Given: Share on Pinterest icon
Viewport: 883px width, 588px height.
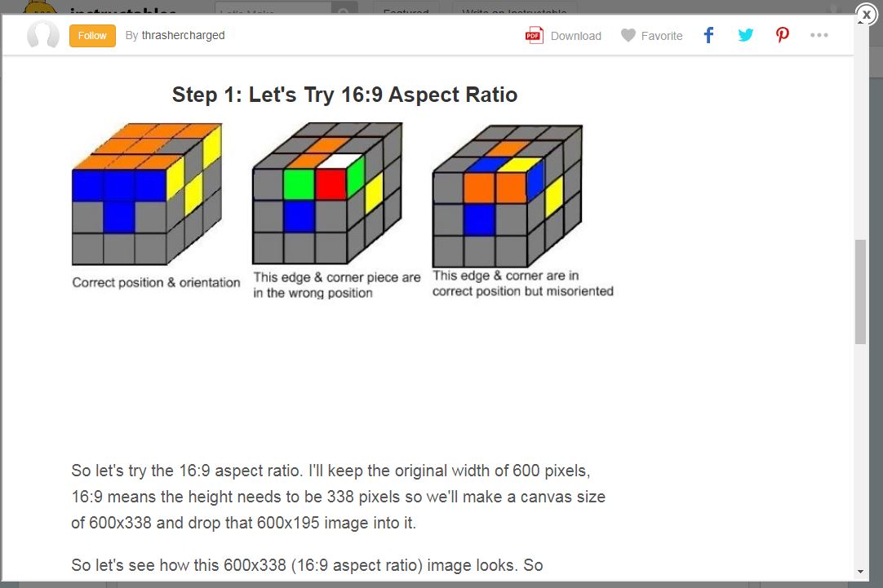Looking at the screenshot, I should coord(782,35).
